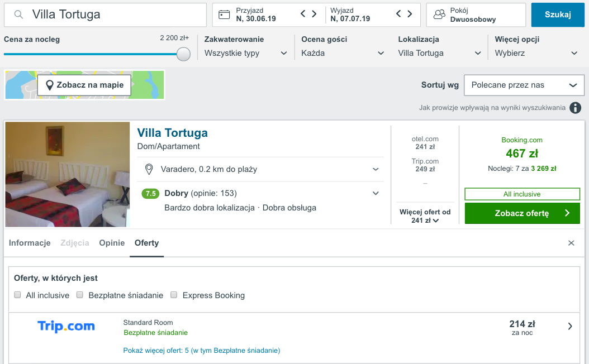This screenshot has width=589, height=364.
Task: Open the Sortuj wg dropdown
Action: [x=524, y=85]
